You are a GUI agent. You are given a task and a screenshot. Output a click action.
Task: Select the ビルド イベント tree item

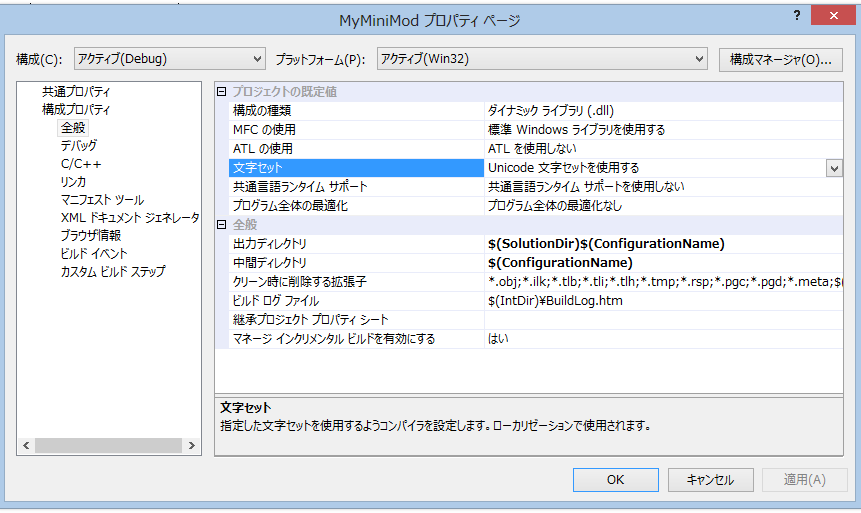(x=93, y=254)
